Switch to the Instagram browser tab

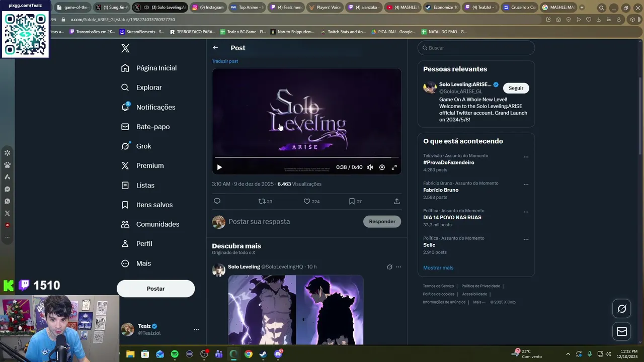tap(208, 8)
